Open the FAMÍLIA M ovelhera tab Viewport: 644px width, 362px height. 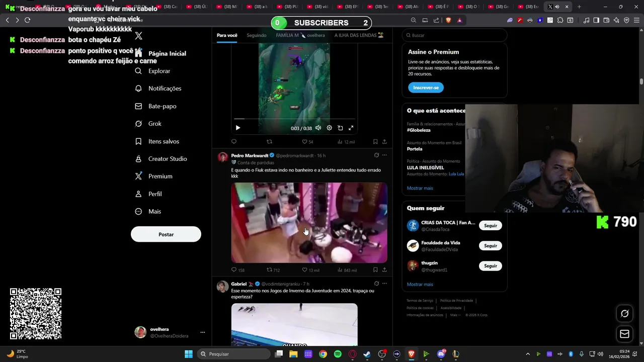coord(300,35)
